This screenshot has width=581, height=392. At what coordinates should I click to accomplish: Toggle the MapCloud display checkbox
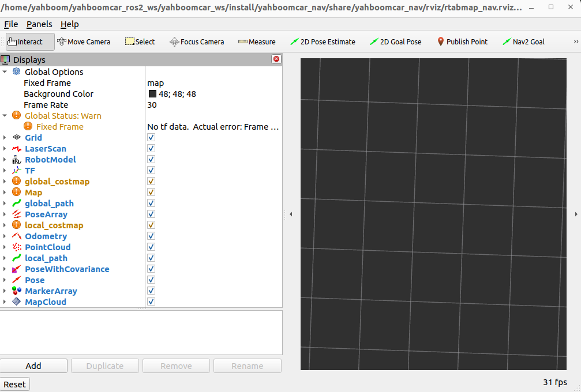tap(151, 302)
